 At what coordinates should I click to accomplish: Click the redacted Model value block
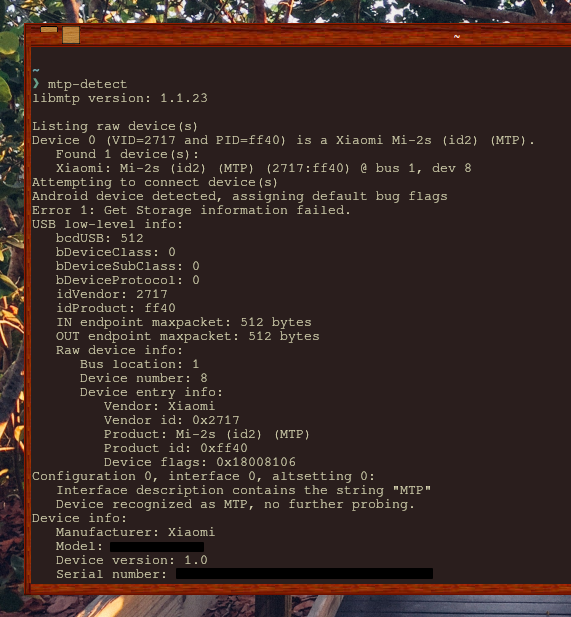[157, 547]
